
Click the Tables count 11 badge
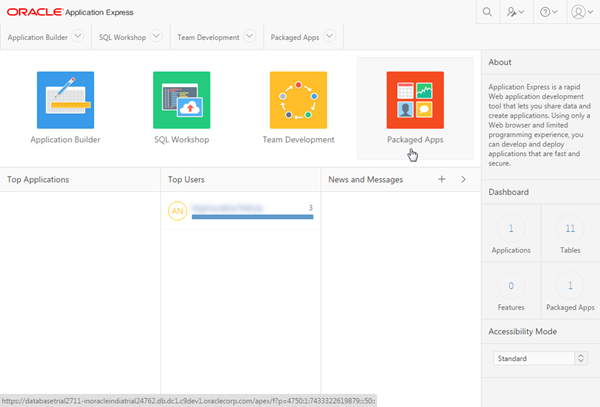click(570, 228)
